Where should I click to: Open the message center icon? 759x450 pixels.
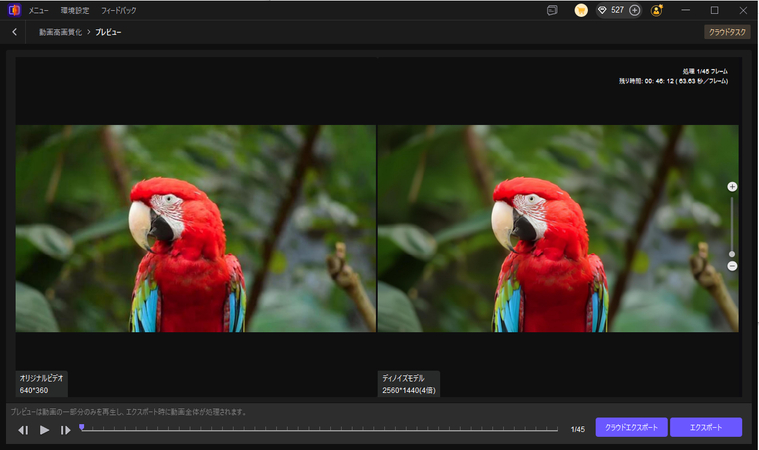point(551,10)
